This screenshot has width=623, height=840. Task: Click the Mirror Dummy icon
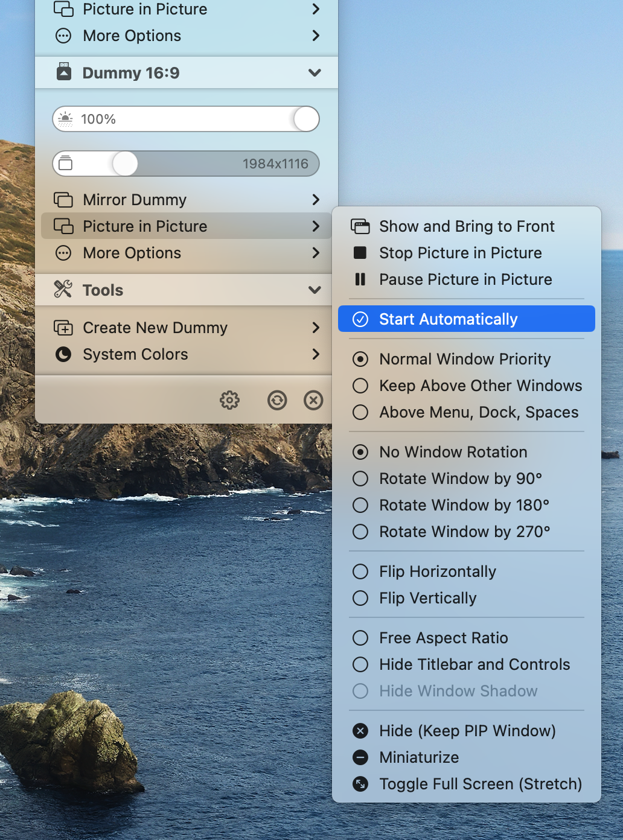63,200
